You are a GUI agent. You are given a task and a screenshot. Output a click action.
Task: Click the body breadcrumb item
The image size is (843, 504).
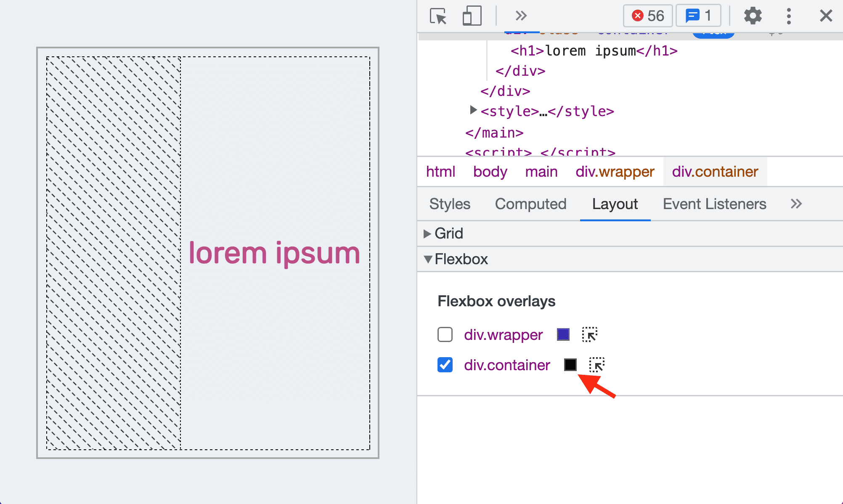[x=491, y=172]
